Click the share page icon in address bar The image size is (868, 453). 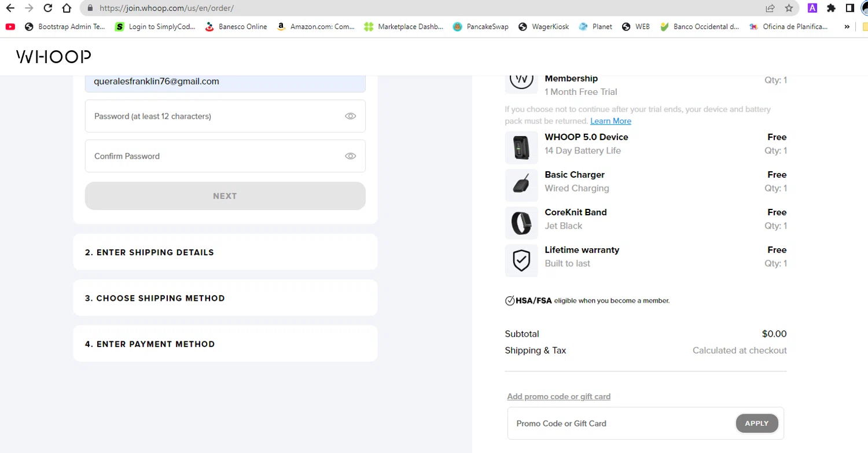[x=770, y=8]
